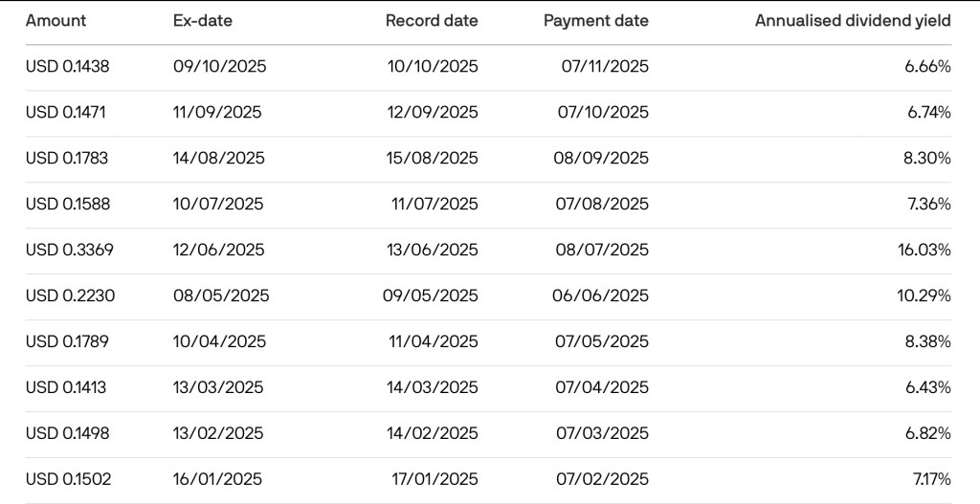Select payment date 07/02/2025
This screenshot has height=504, width=980.
pos(602,479)
